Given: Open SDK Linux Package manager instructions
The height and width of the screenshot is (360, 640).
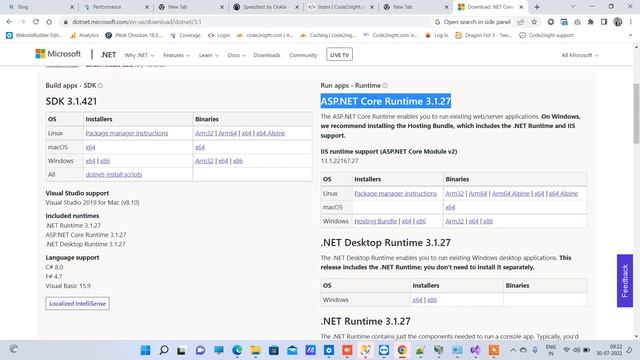Looking at the screenshot, I should (x=127, y=133).
